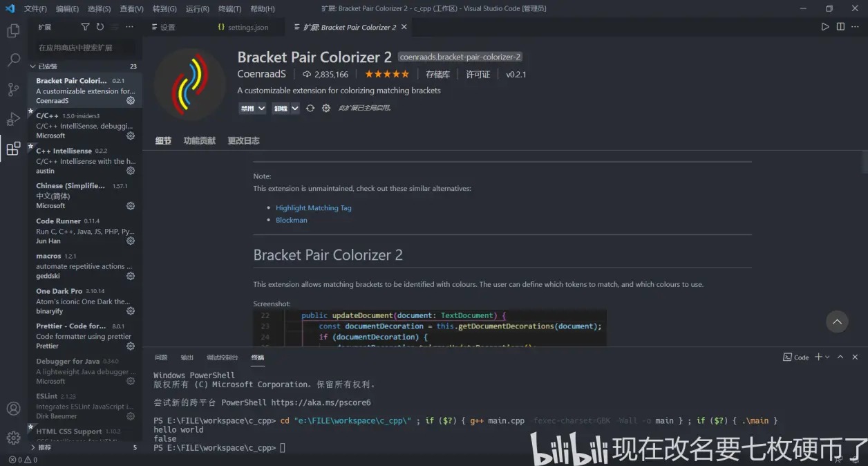Open the Explorer view in activity bar

point(13,30)
